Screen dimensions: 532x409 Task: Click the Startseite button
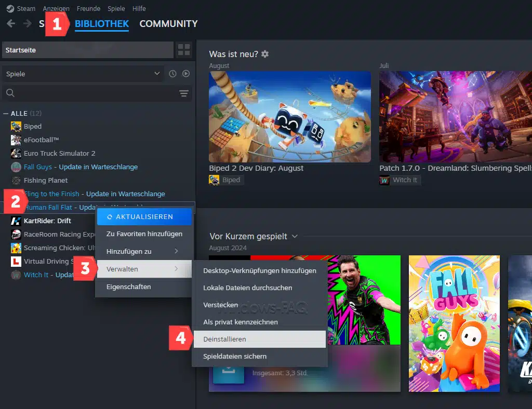(x=87, y=50)
